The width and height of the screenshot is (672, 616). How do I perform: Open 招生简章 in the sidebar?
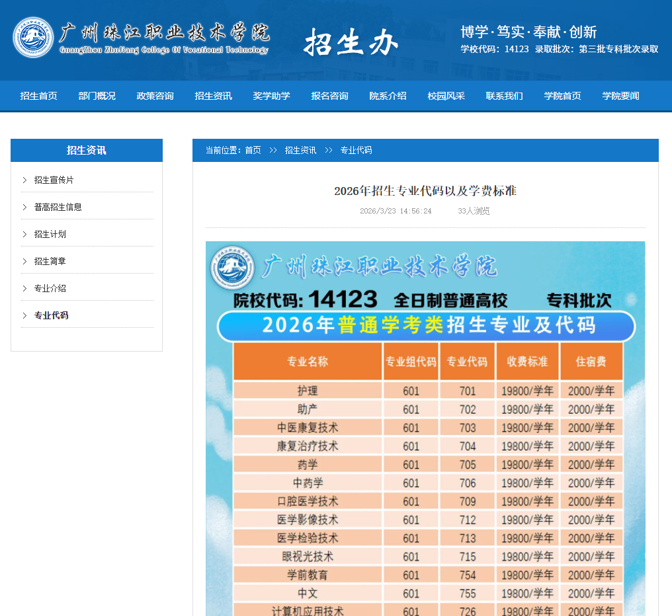coord(49,260)
